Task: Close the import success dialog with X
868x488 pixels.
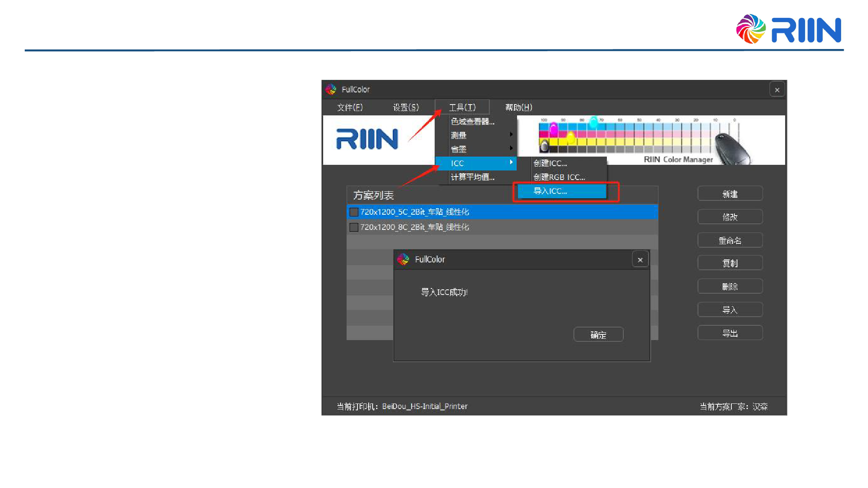Action: point(640,260)
